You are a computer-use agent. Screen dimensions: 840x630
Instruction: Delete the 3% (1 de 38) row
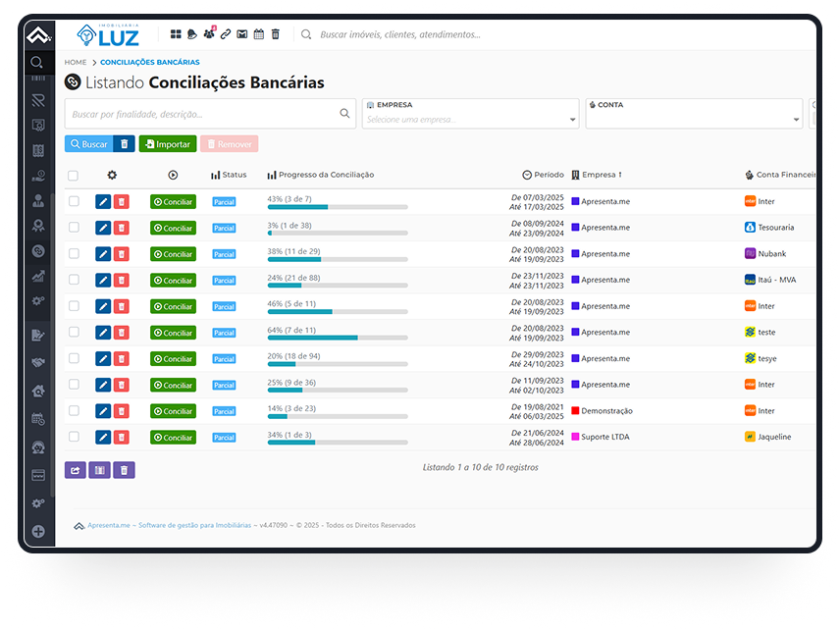tap(122, 229)
